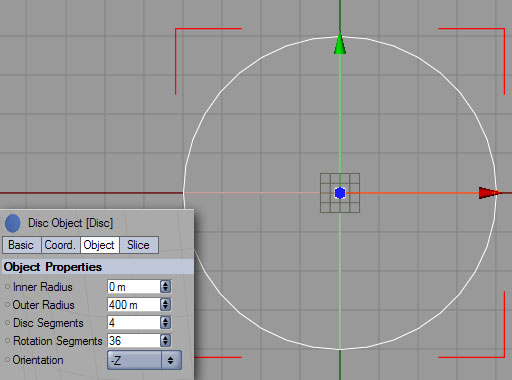Toggle the Rotation Segments animation dot
Screen dimensions: 512x380
7,341
